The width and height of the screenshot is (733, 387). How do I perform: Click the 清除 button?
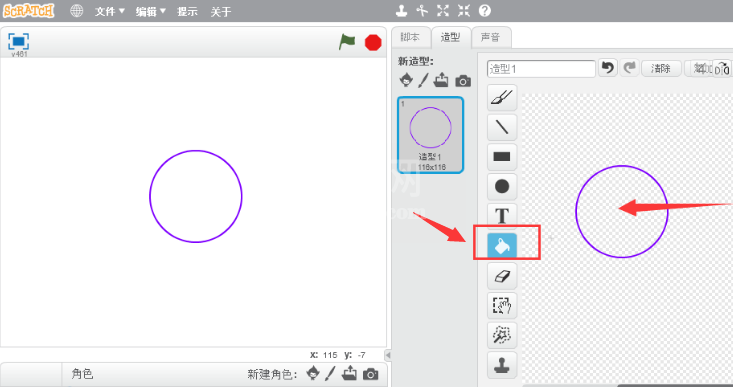661,69
